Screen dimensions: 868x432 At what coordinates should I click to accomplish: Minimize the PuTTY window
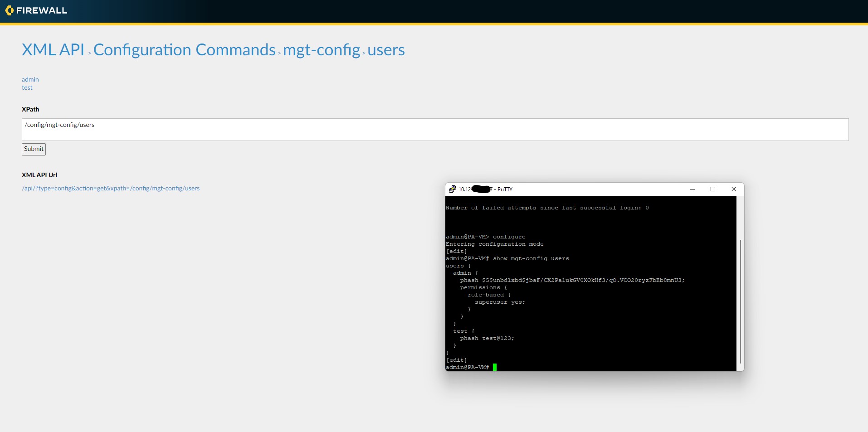pyautogui.click(x=692, y=189)
